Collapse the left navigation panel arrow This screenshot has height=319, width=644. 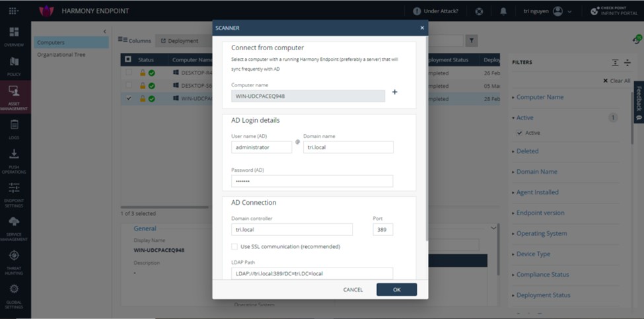click(x=105, y=31)
